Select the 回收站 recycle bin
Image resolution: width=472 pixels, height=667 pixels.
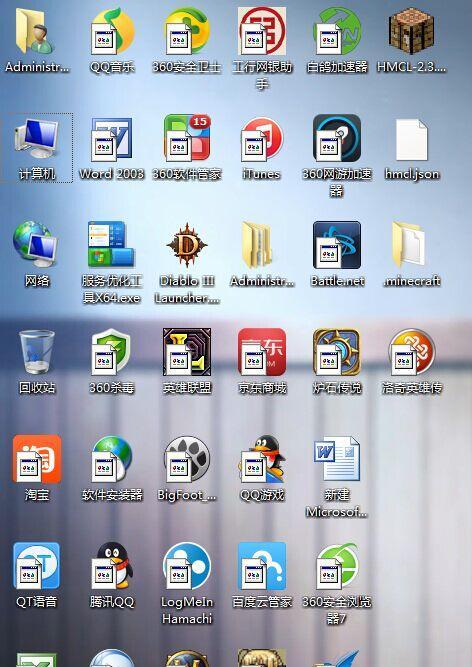point(37,352)
